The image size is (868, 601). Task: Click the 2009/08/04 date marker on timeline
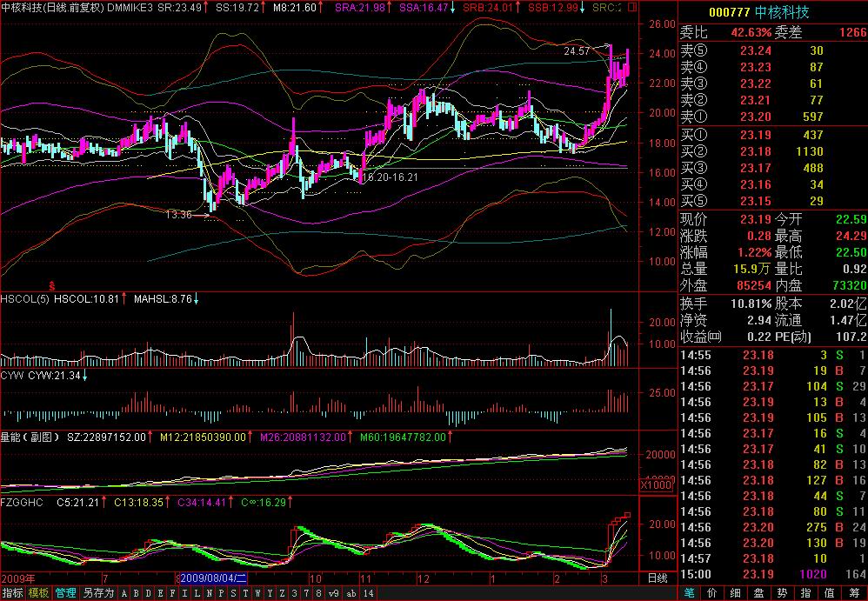(x=213, y=578)
